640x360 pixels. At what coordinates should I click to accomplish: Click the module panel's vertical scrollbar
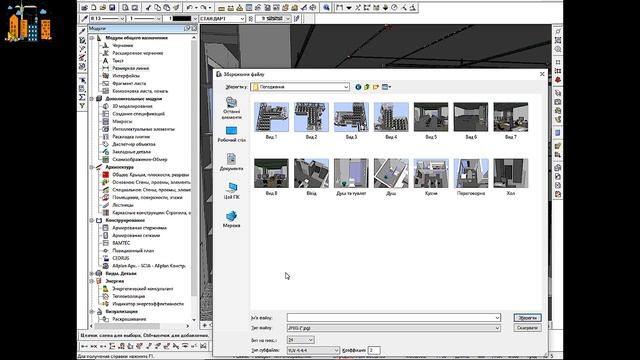[x=194, y=167]
